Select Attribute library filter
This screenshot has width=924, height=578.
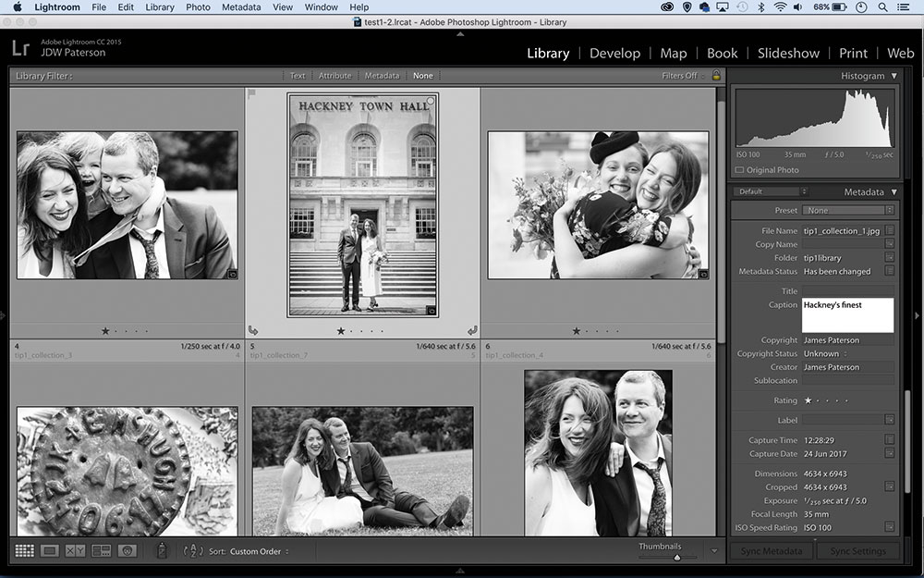coord(334,76)
